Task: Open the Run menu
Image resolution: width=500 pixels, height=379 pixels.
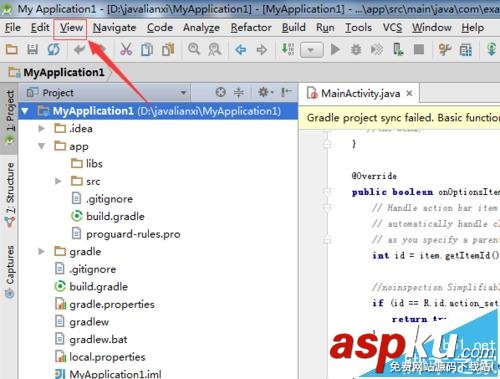Action: coord(325,28)
